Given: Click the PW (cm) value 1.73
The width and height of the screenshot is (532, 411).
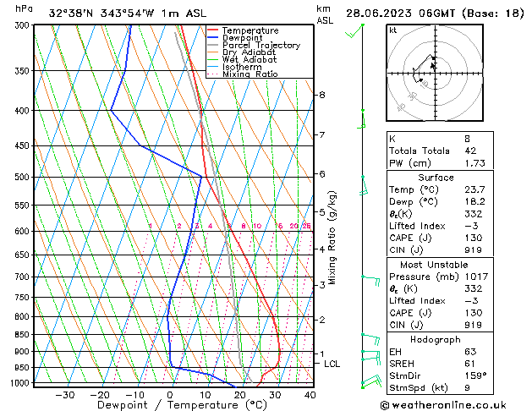Looking at the screenshot, I should click(x=474, y=163).
